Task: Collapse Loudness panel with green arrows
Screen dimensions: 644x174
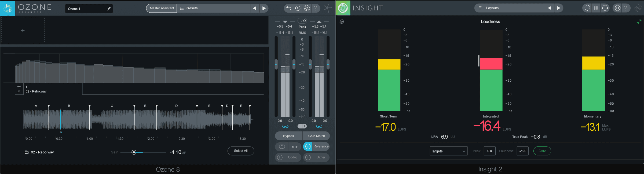Action: click(639, 22)
